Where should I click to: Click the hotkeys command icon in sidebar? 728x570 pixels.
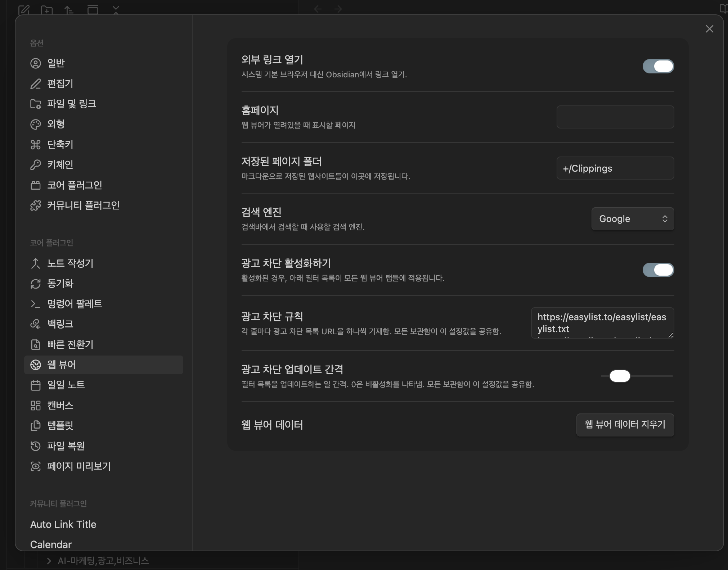35,145
